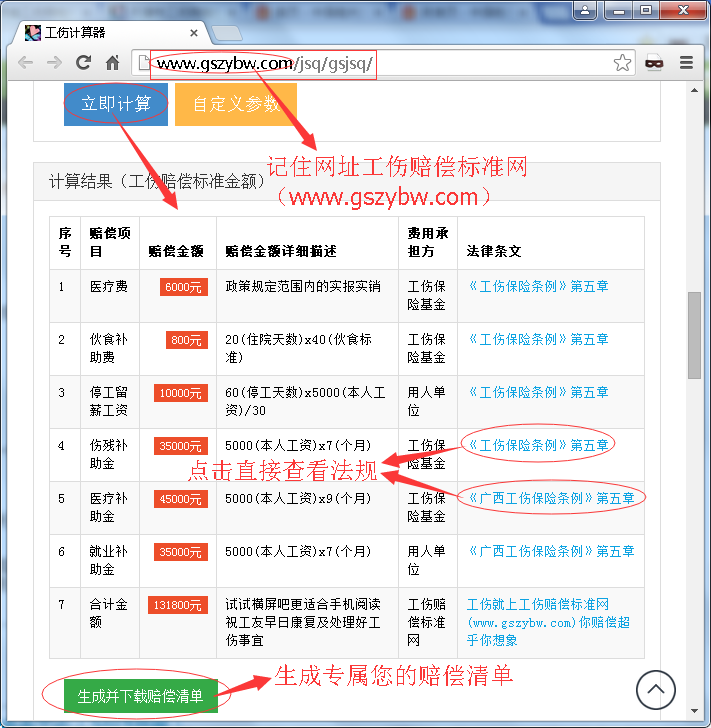The height and width of the screenshot is (728, 711).
Task: Click the 45000元 amount badge
Action: tap(181, 499)
